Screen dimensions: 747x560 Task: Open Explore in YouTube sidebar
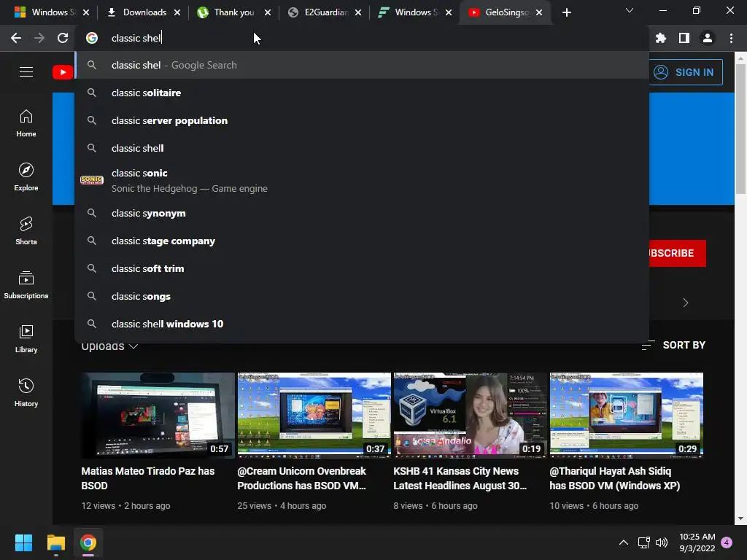26,177
